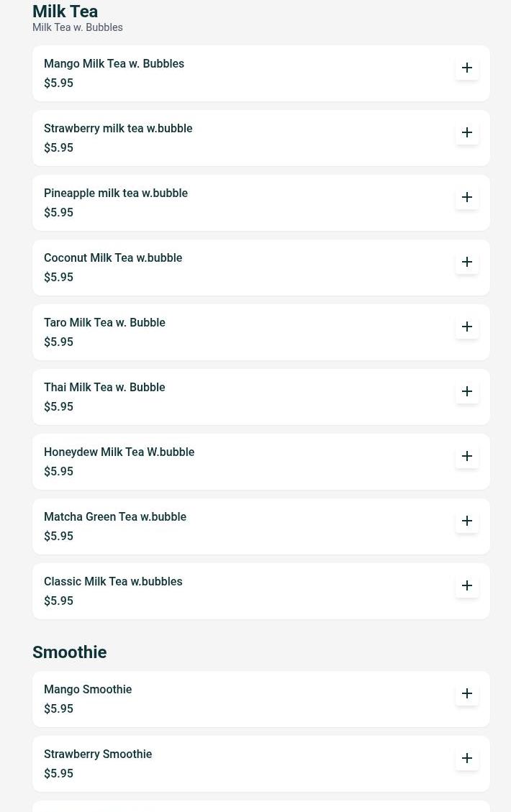The width and height of the screenshot is (511, 812).
Task: Select Honeydew Milk Tea W.bubble title
Action: (x=119, y=452)
